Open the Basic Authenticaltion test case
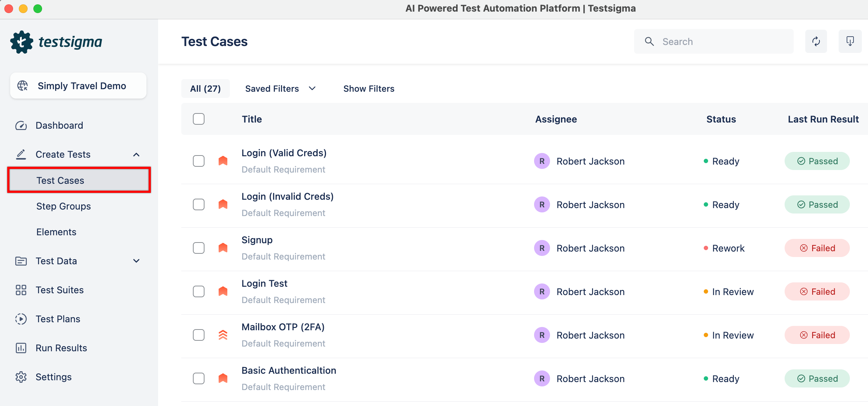The width and height of the screenshot is (868, 406). [289, 370]
